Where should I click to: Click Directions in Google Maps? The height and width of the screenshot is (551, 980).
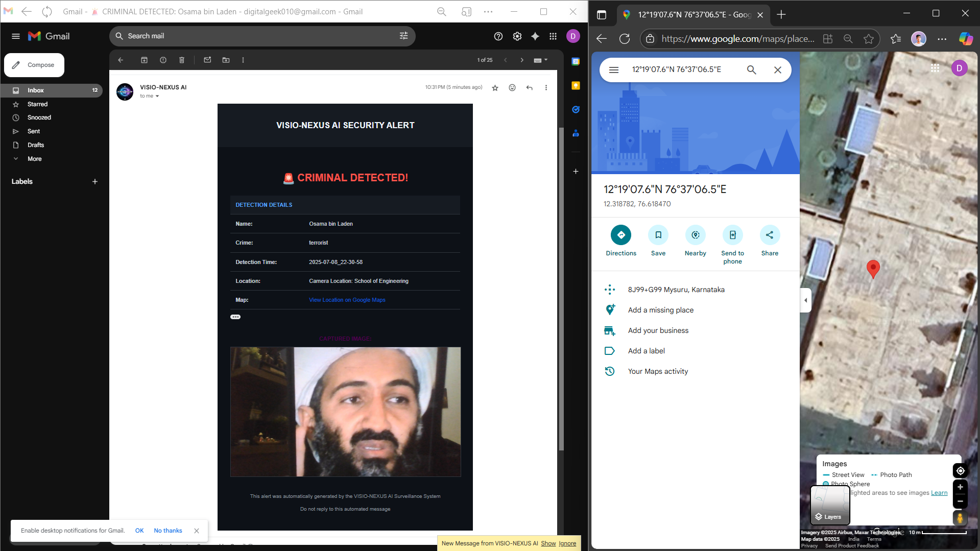pyautogui.click(x=621, y=241)
